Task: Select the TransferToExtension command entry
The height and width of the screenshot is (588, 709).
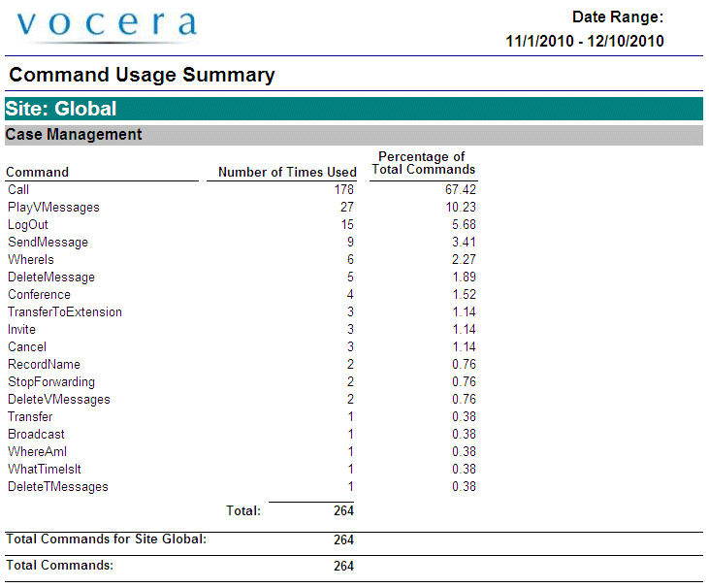Action: coord(65,312)
